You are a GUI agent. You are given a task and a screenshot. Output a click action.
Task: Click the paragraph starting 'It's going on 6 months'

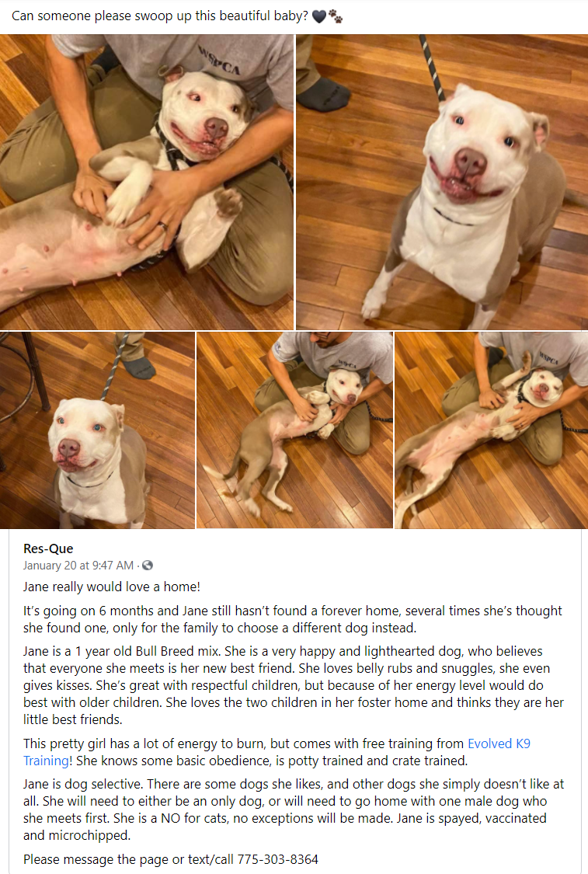click(293, 619)
